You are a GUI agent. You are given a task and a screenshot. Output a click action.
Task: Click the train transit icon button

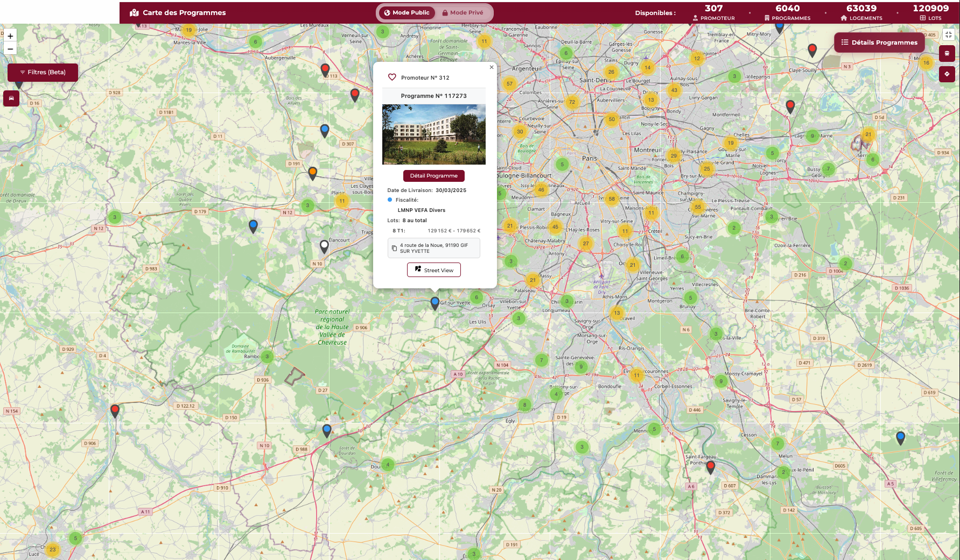pos(947,54)
